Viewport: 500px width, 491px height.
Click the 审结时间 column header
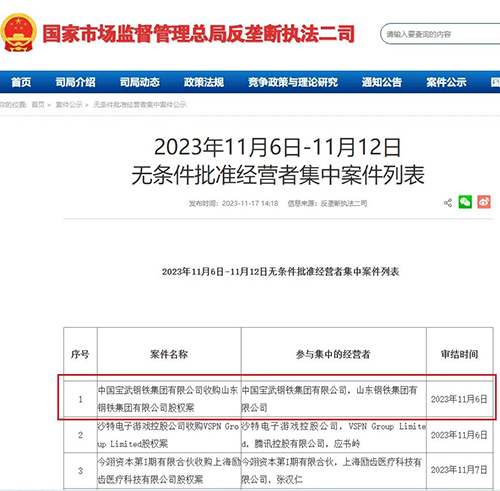click(x=459, y=354)
